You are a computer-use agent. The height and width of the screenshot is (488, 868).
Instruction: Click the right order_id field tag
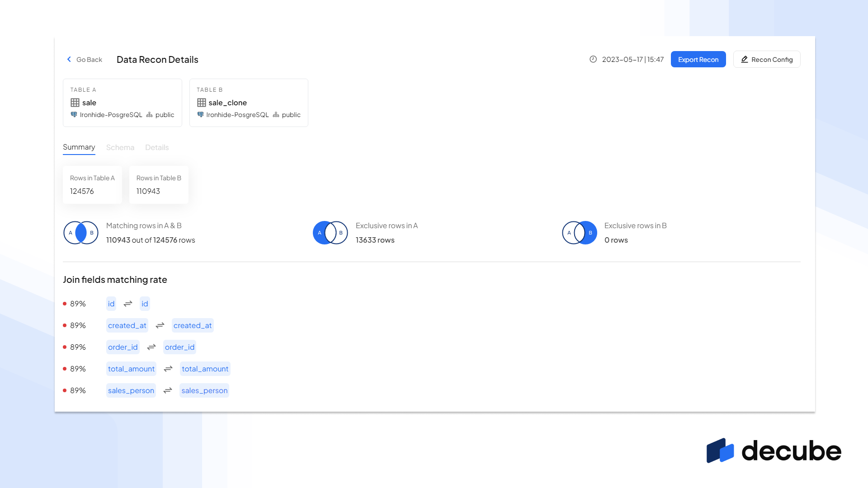(179, 347)
